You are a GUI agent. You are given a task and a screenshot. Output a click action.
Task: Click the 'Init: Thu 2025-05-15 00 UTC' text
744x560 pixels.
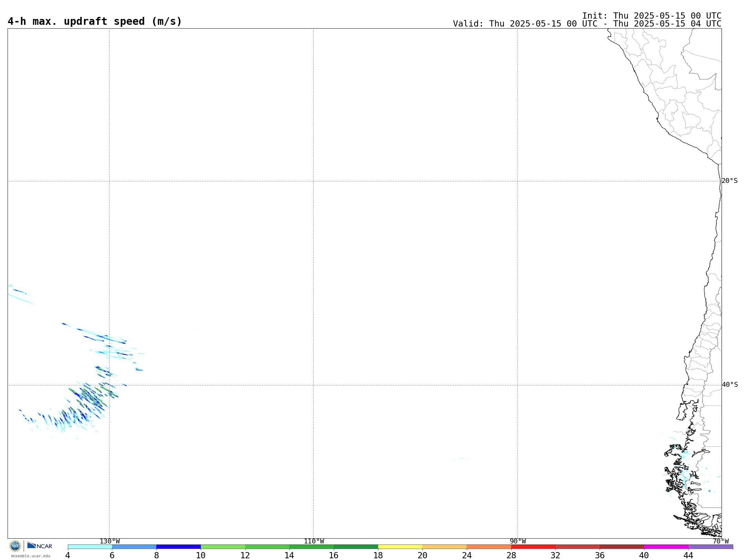(x=652, y=16)
